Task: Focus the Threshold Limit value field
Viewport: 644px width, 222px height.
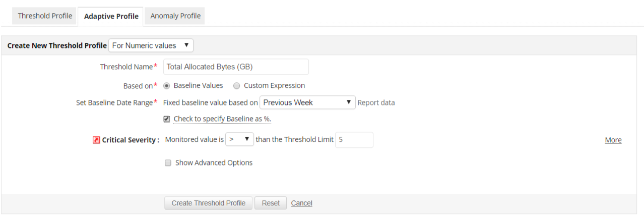Action: tap(354, 140)
